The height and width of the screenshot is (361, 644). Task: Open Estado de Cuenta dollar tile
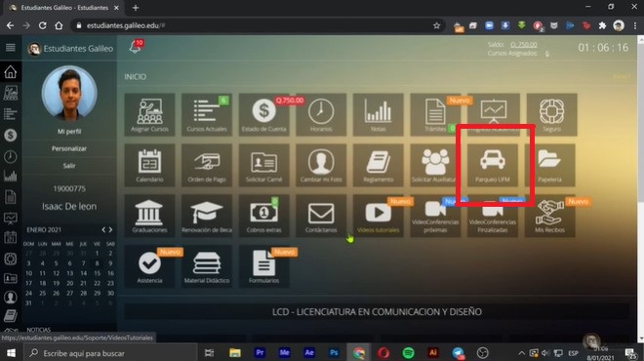(263, 114)
